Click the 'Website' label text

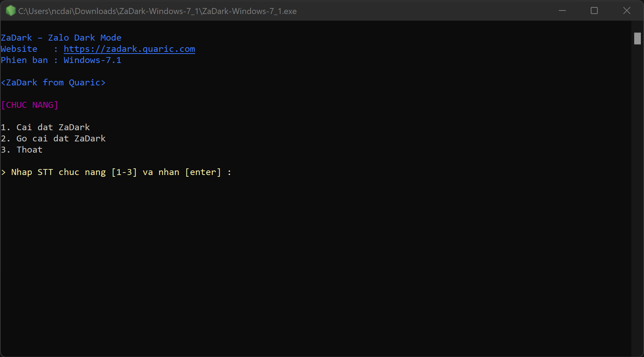(x=19, y=49)
